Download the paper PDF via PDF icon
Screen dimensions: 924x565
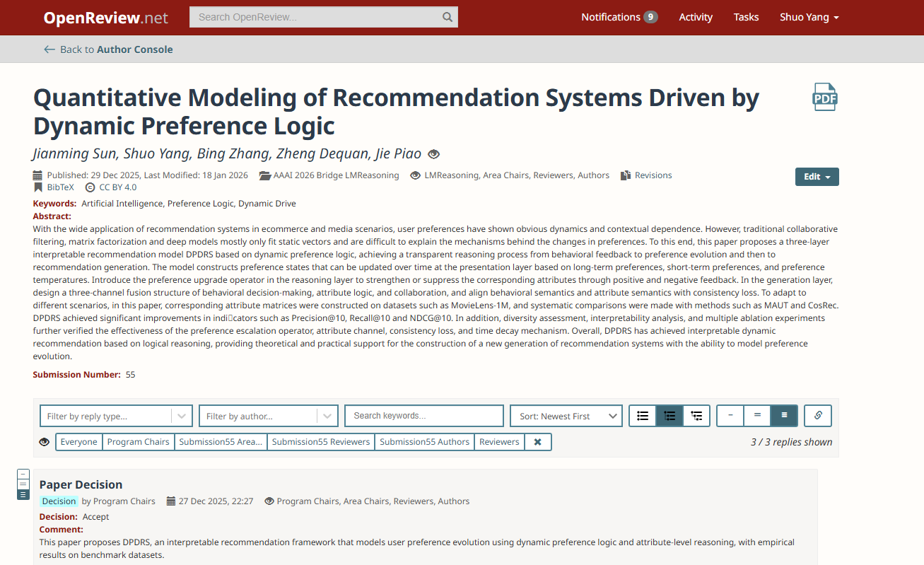(824, 98)
